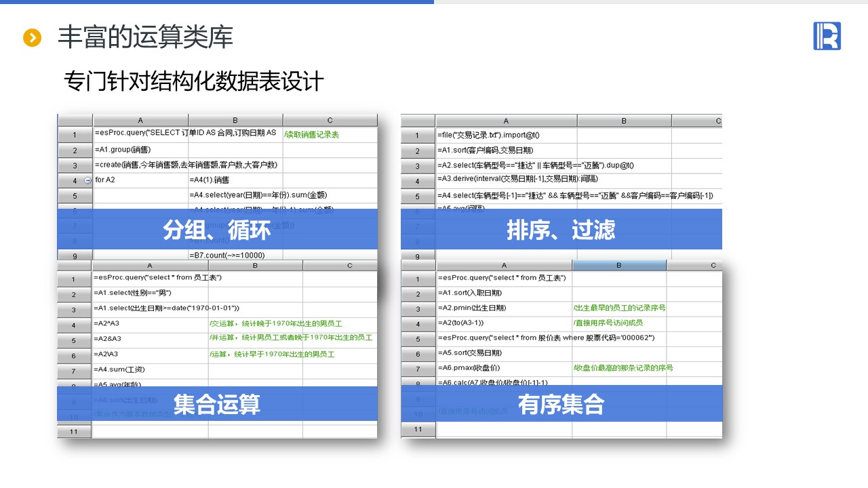Click the orange arrow bullet beside 丰富的运算类库
The height and width of the screenshot is (488, 868).
pos(32,38)
